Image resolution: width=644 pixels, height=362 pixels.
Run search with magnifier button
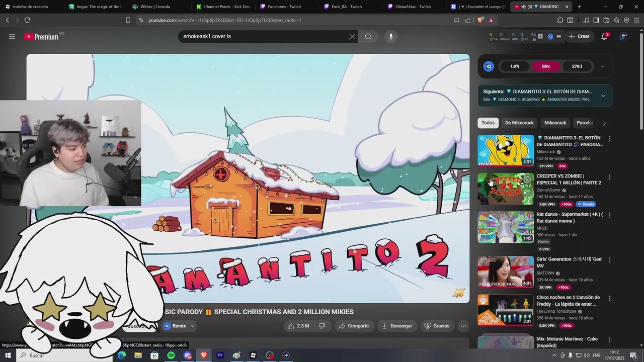pyautogui.click(x=368, y=36)
